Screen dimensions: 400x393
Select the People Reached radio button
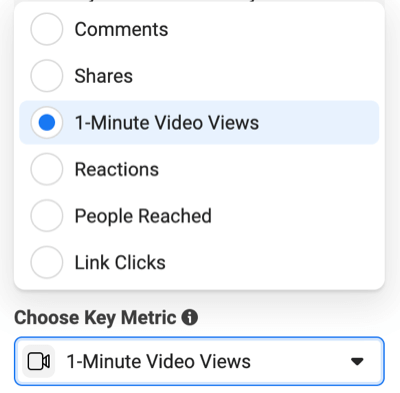click(47, 216)
